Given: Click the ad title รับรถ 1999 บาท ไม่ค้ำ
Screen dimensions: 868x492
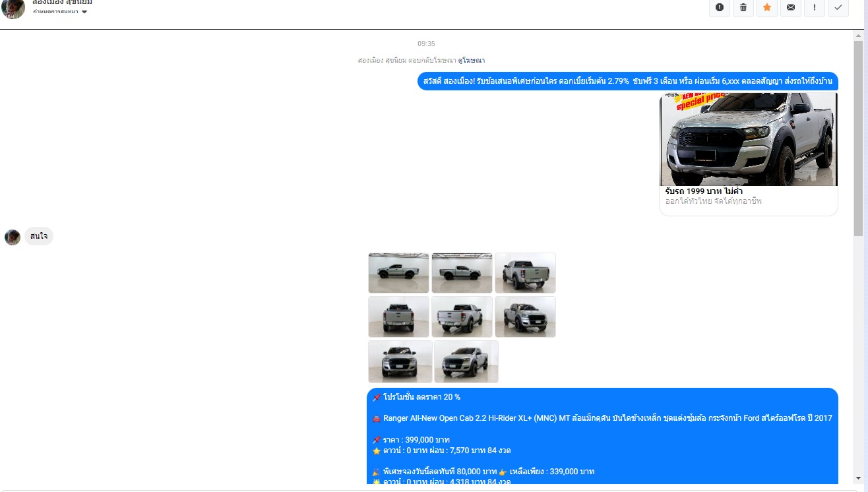Looking at the screenshot, I should click(704, 191).
